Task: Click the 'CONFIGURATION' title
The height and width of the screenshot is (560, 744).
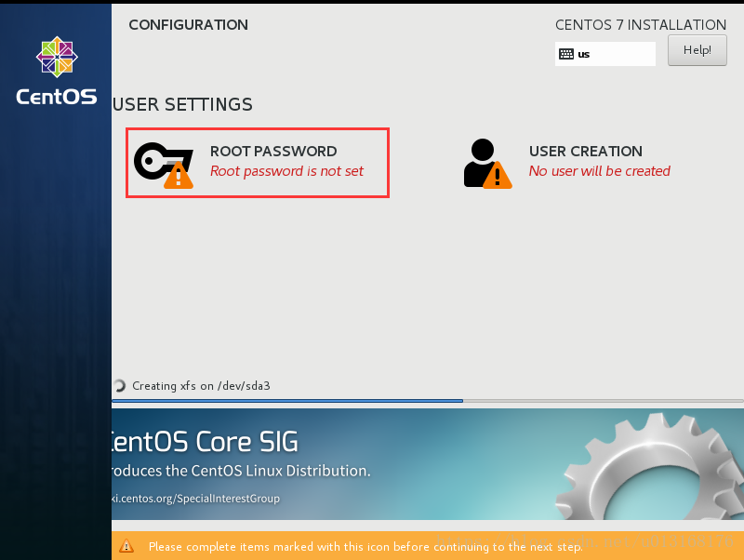Action: [189, 25]
